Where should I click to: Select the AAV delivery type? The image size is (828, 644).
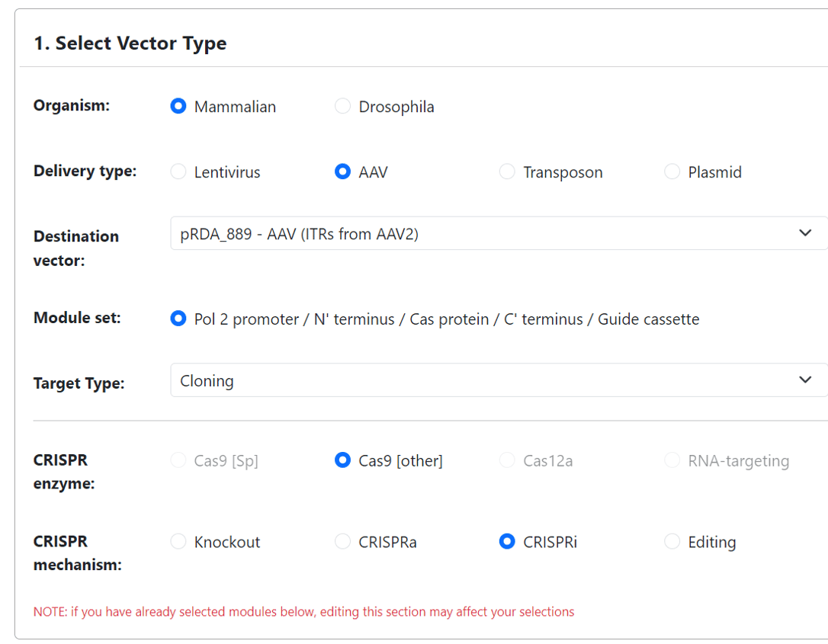[x=342, y=172]
